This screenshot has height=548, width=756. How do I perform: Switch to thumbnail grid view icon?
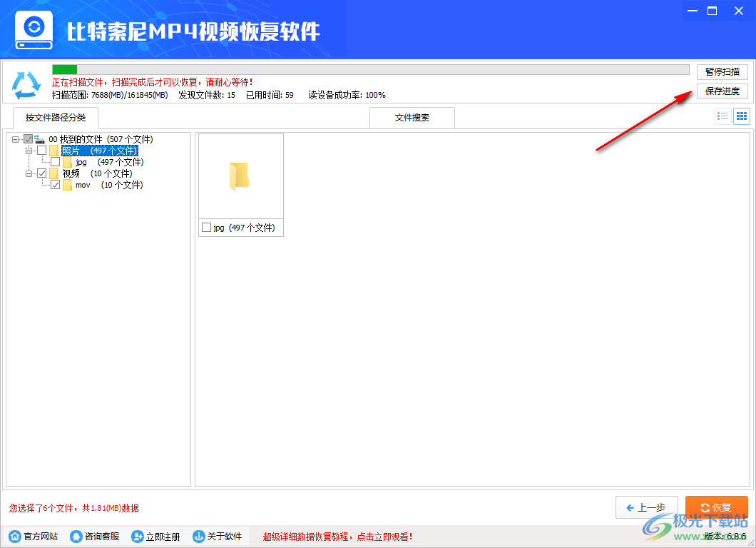click(x=742, y=116)
